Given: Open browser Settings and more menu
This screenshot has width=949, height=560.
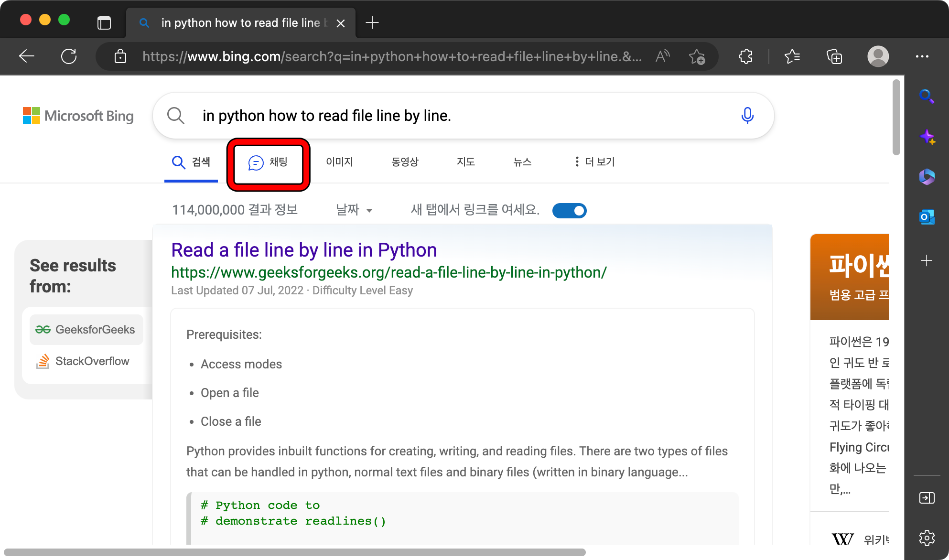Looking at the screenshot, I should click(x=922, y=57).
